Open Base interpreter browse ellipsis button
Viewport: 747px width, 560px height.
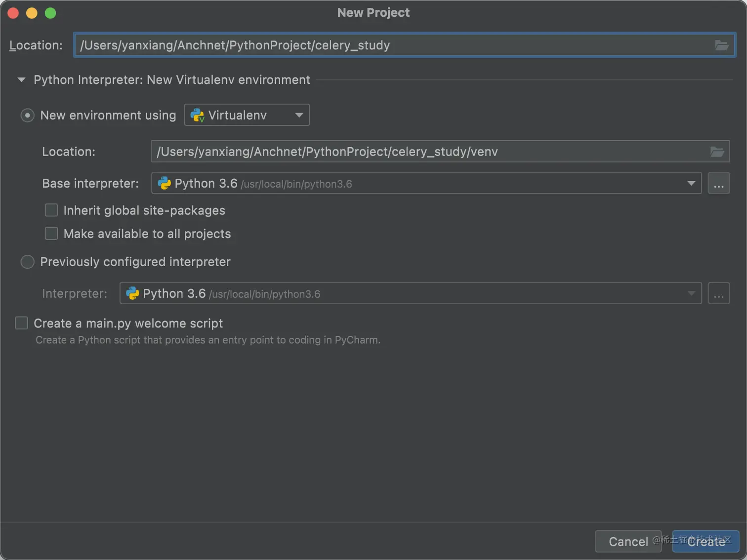click(x=718, y=184)
